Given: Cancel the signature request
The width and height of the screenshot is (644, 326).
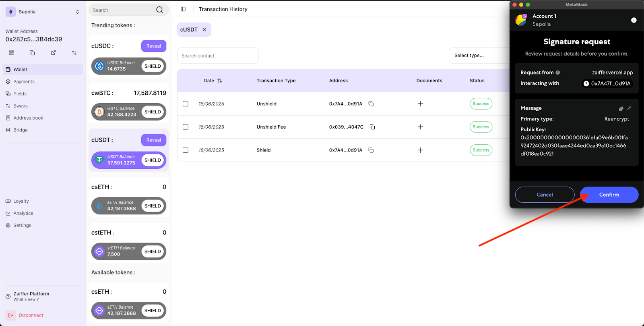Looking at the screenshot, I should (545, 195).
